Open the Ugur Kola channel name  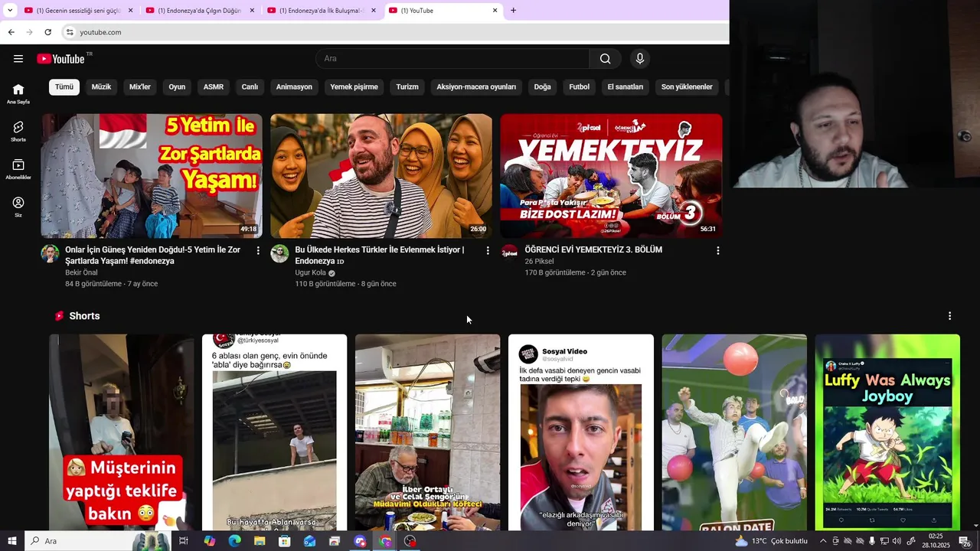[x=311, y=272]
